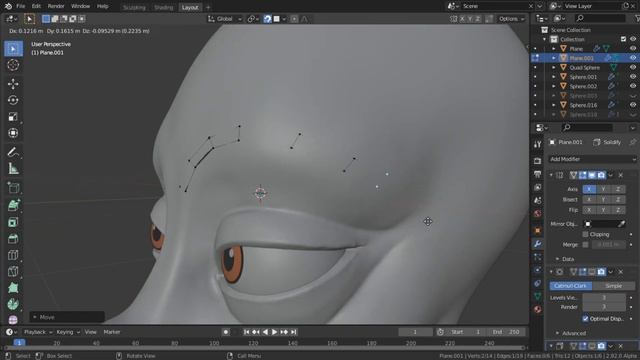Activate the Bevel tool

coord(13,238)
